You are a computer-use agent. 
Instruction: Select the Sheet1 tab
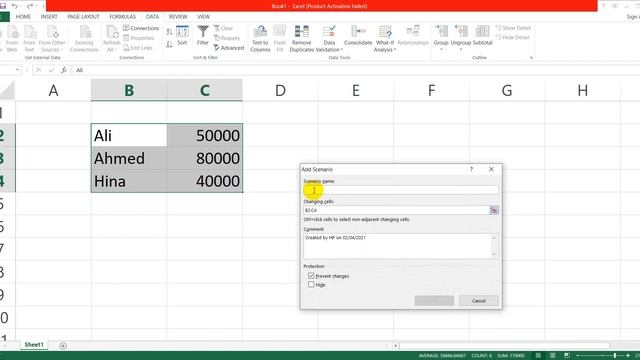34,345
